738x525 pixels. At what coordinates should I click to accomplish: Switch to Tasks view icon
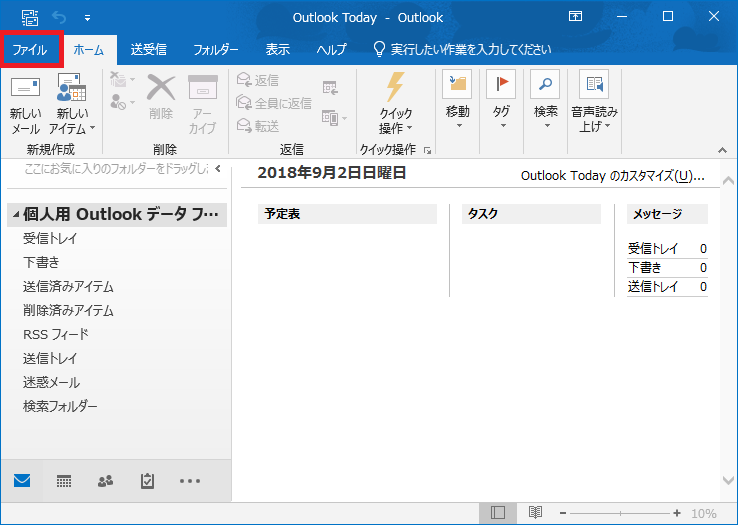click(147, 481)
